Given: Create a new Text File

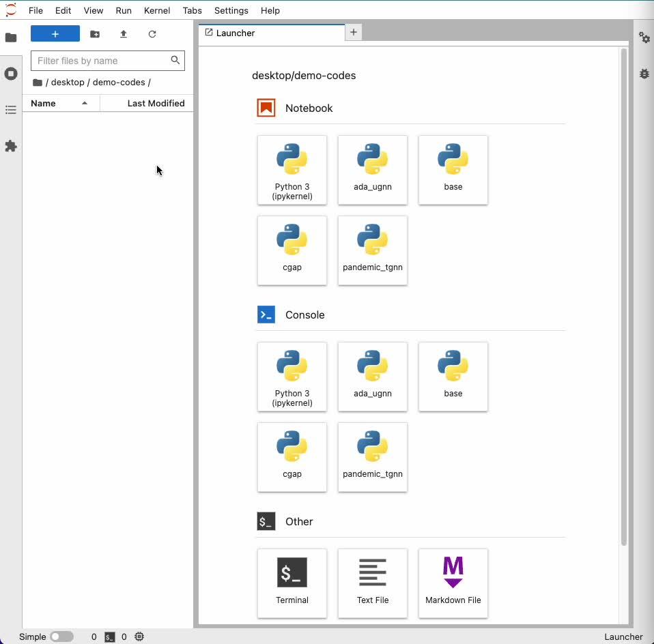Looking at the screenshot, I should tap(373, 583).
